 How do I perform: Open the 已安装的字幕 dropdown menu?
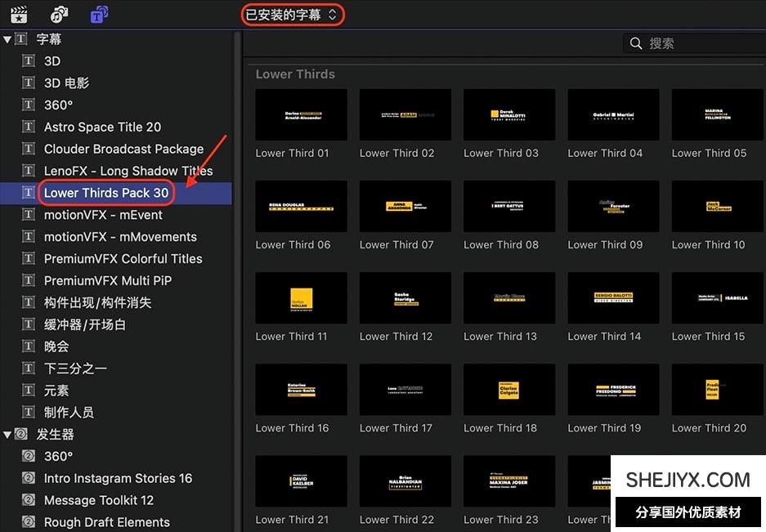pos(291,15)
